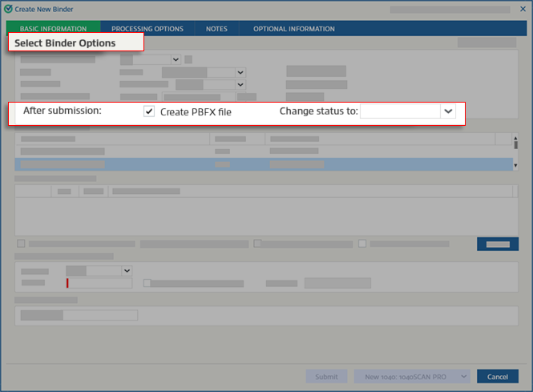Viewport: 533px width, 392px height.
Task: Go to the Notes tab
Action: point(216,29)
